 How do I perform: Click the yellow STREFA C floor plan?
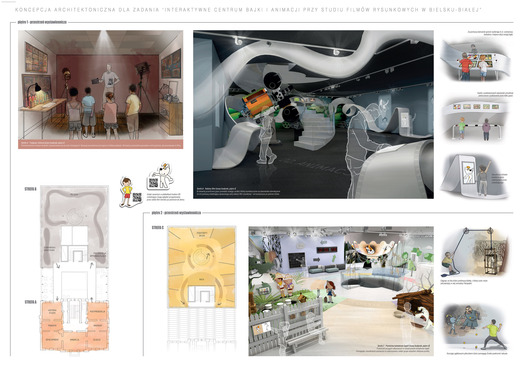(202, 267)
